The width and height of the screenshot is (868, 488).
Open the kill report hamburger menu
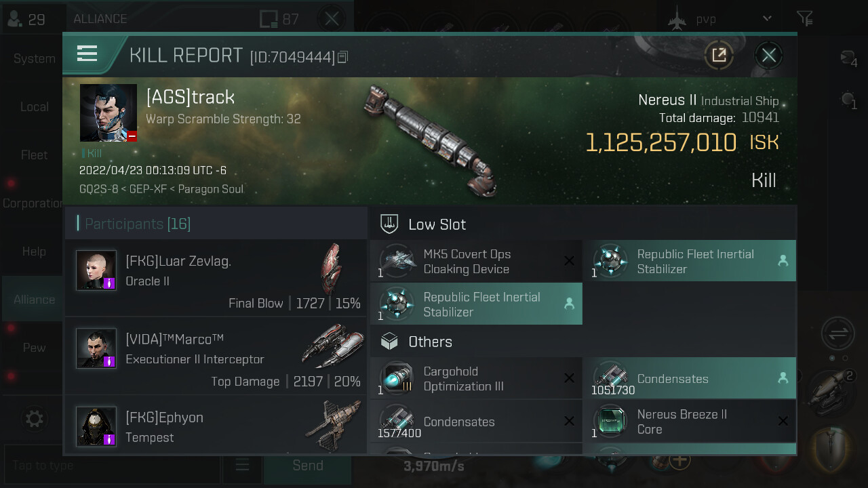tap(87, 54)
